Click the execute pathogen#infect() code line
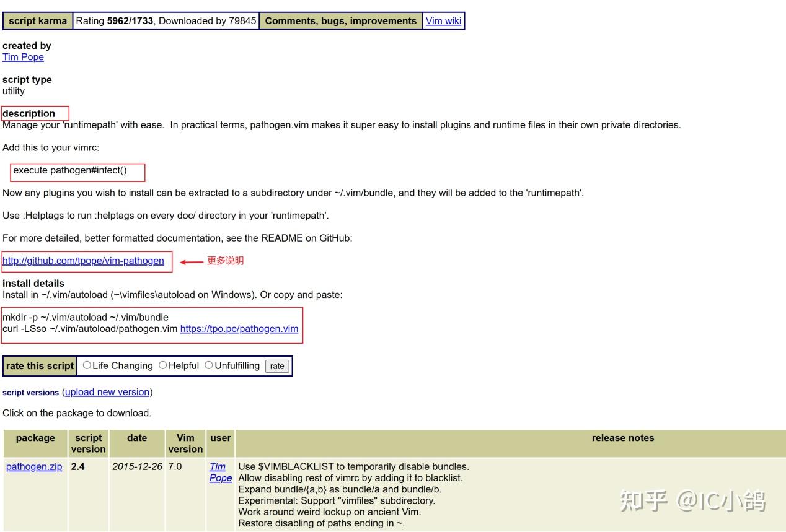The height and width of the screenshot is (532, 786). pos(70,170)
